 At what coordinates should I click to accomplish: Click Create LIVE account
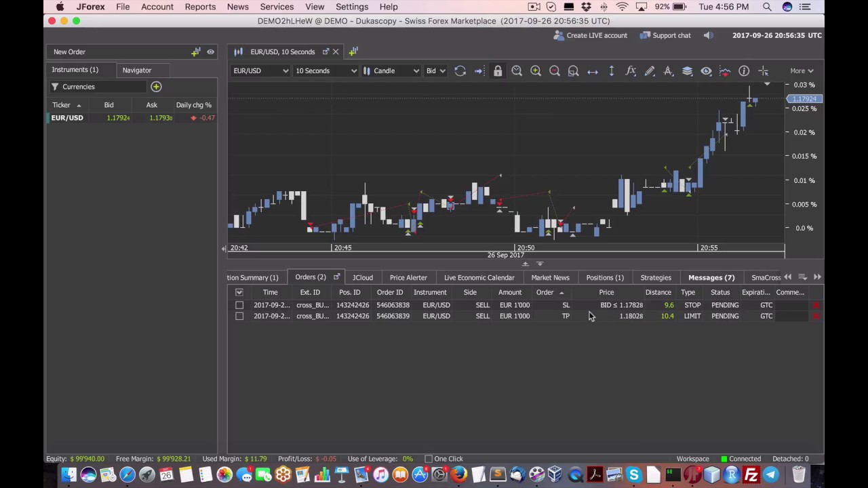click(x=590, y=35)
